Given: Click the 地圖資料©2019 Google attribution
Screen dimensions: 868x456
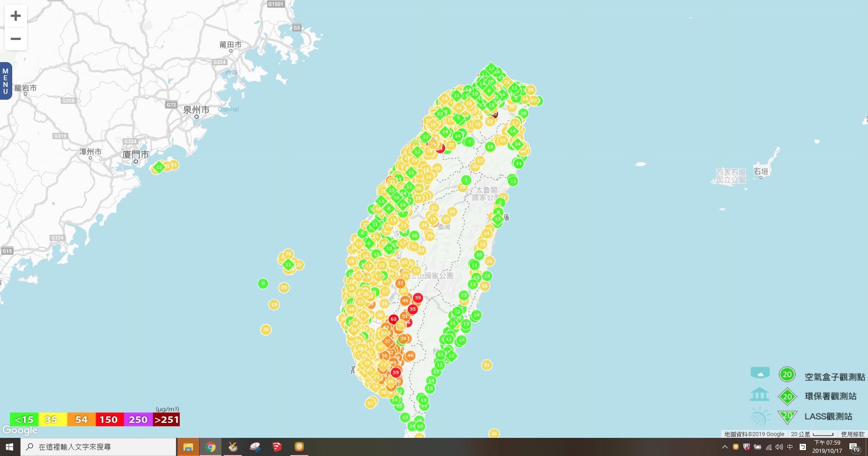Looking at the screenshot, I should pos(754,434).
